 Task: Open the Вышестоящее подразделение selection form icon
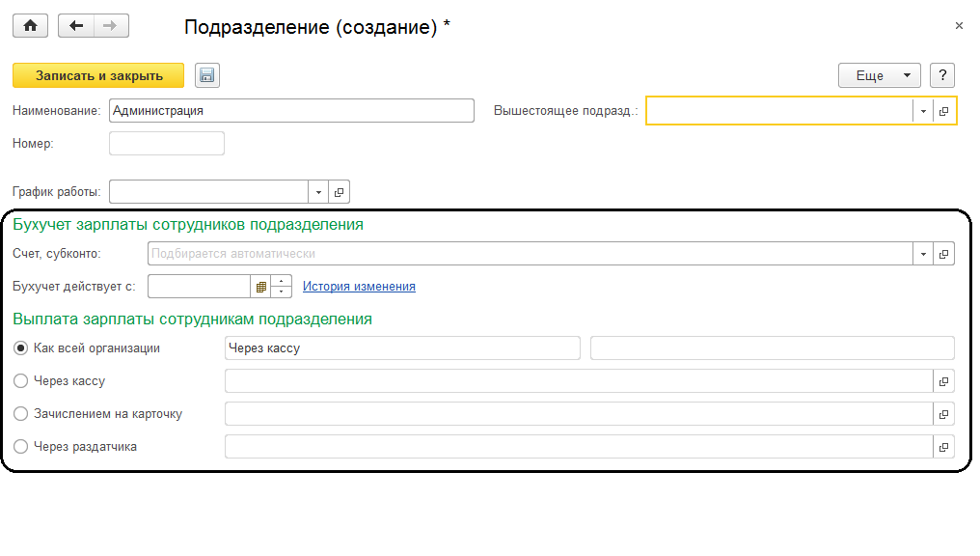[944, 111]
